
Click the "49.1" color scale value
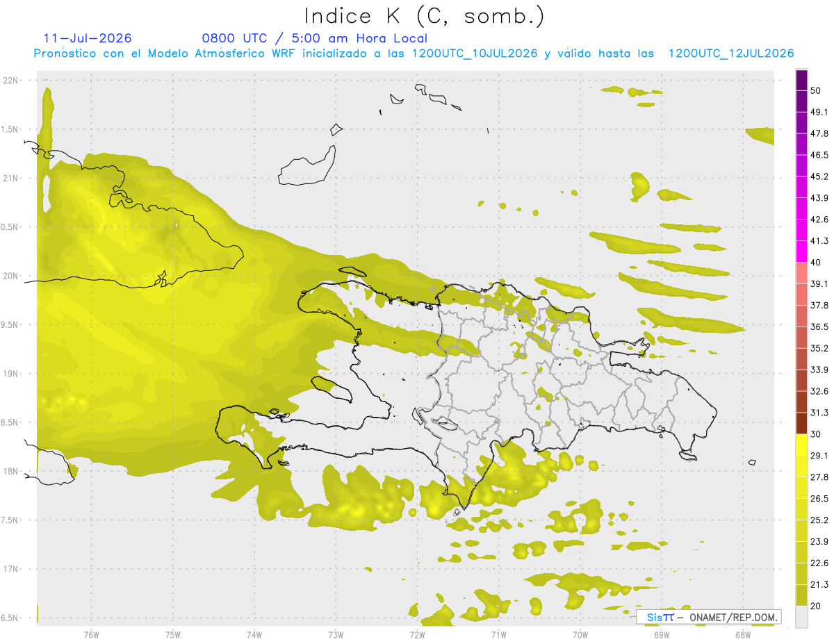[x=819, y=112]
